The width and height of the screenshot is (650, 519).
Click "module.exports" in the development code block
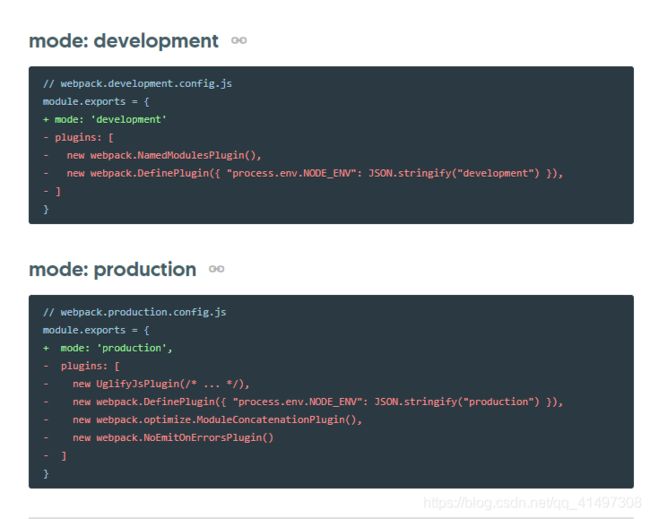(x=84, y=102)
